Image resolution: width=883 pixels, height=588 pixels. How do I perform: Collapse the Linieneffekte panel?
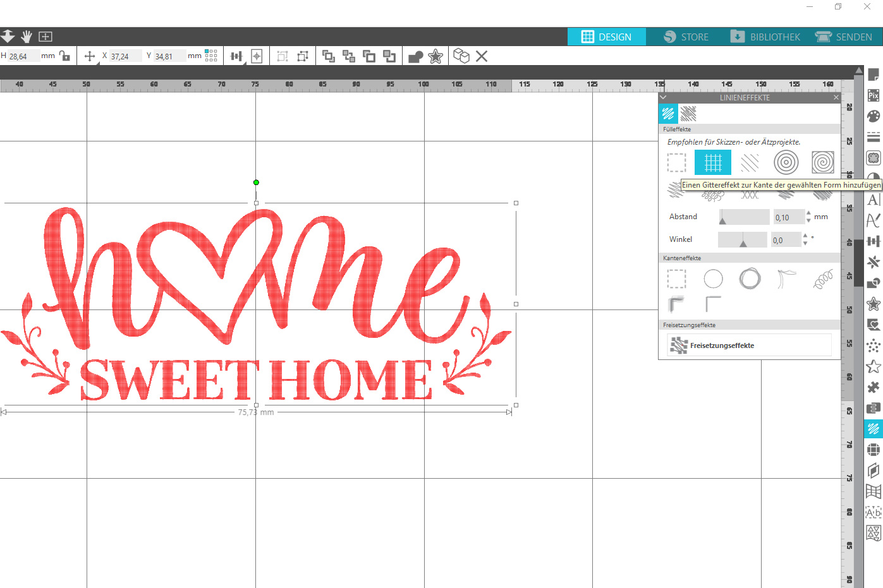point(663,98)
